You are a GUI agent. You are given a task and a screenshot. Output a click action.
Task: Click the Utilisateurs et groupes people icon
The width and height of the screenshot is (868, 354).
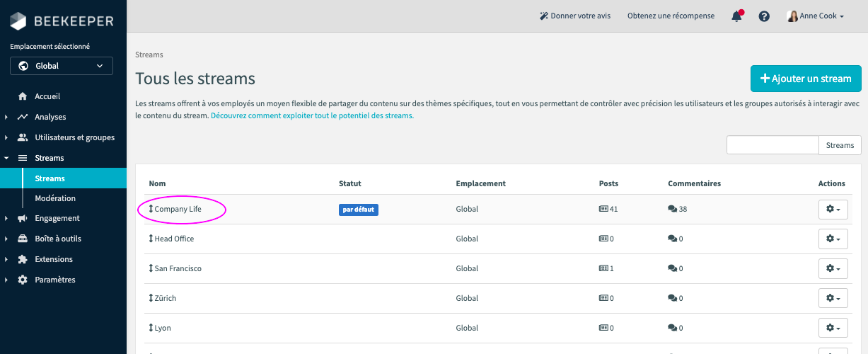point(23,137)
